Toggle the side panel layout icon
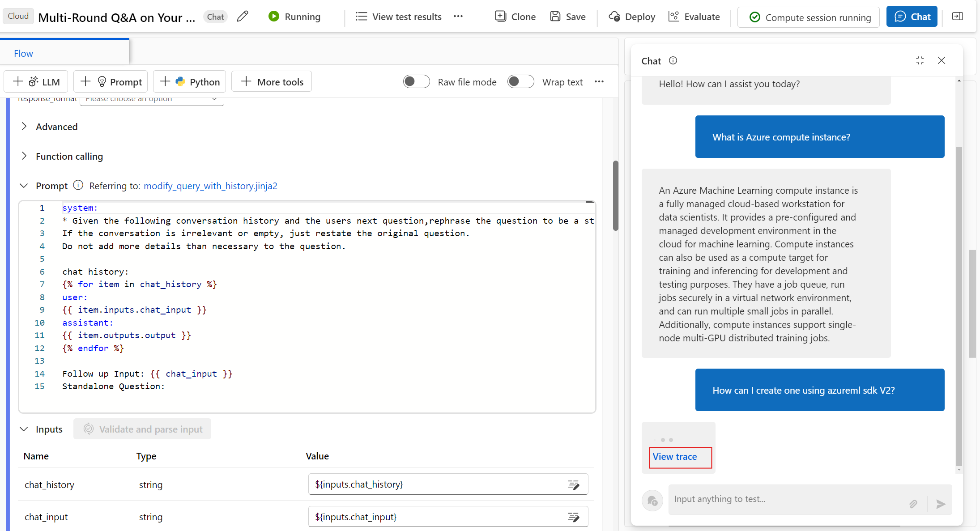This screenshot has height=531, width=980. 957,17
